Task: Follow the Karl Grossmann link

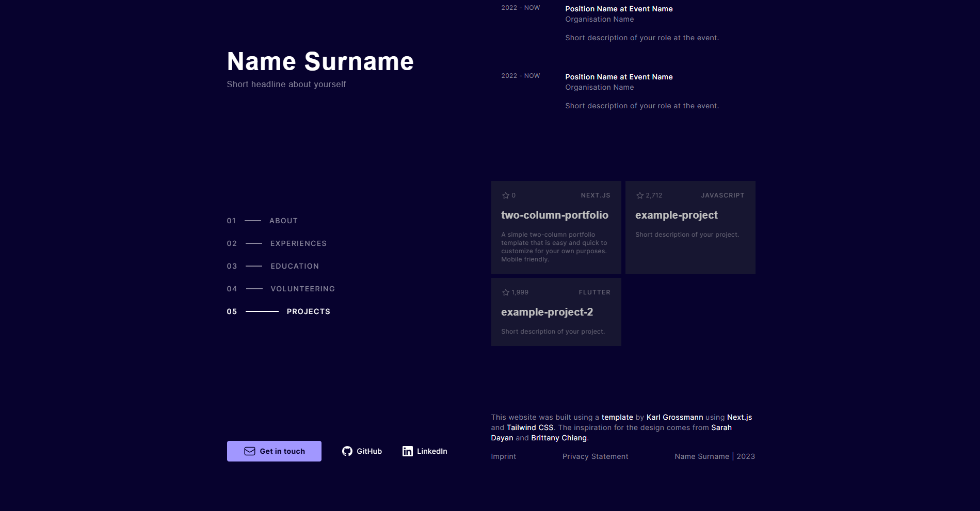Action: 674,417
